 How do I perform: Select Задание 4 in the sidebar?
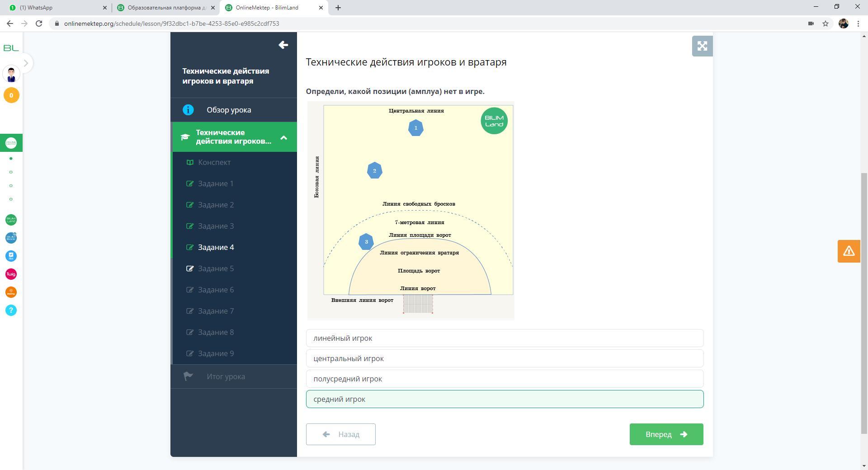tap(216, 247)
